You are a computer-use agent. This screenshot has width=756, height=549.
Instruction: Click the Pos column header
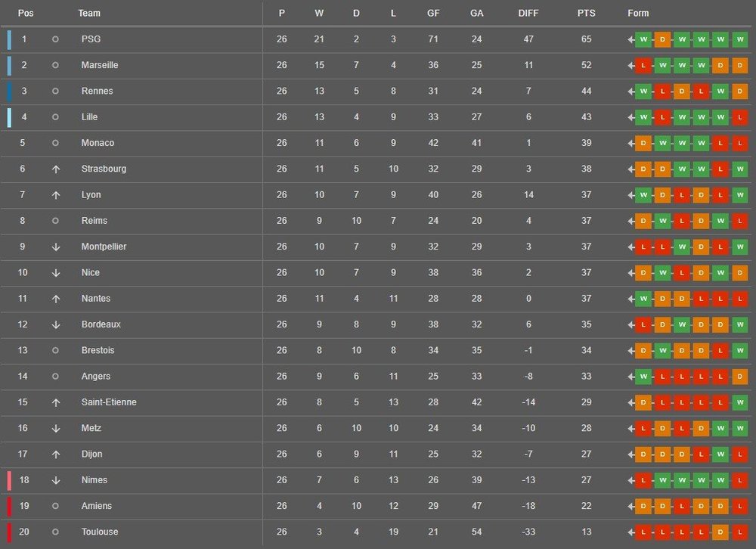click(x=26, y=13)
